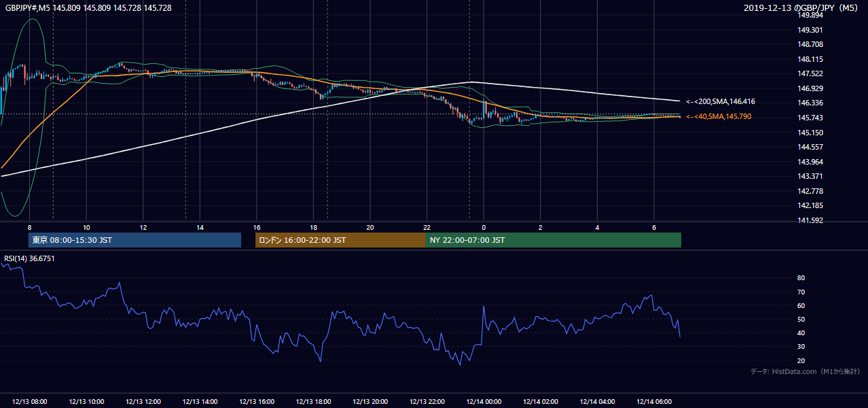Click hour label 2 under the price chart
Image resolution: width=868 pixels, height=408 pixels.
[x=541, y=227]
